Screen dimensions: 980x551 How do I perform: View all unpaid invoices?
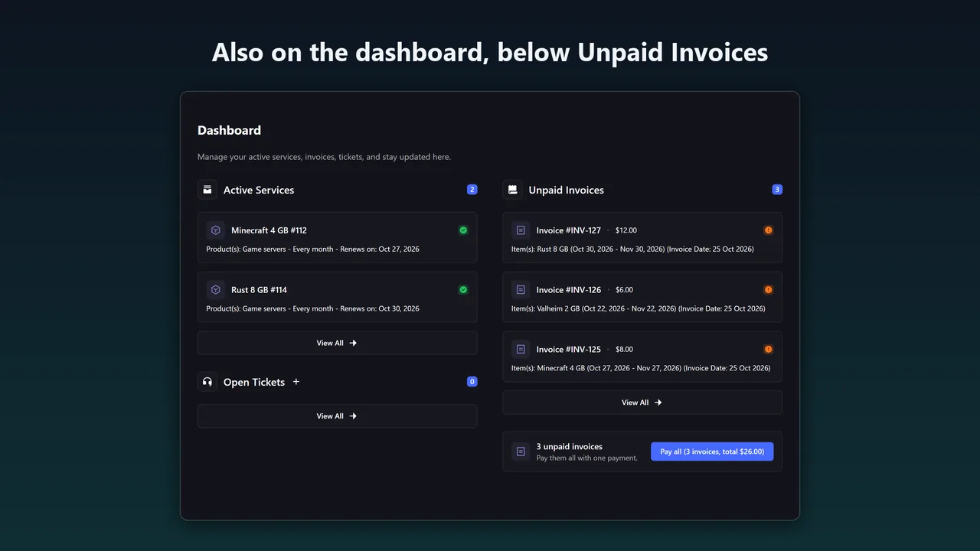click(642, 403)
